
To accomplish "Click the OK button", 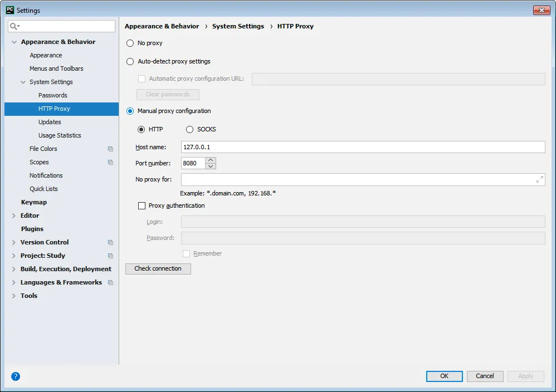I will pos(443,376).
